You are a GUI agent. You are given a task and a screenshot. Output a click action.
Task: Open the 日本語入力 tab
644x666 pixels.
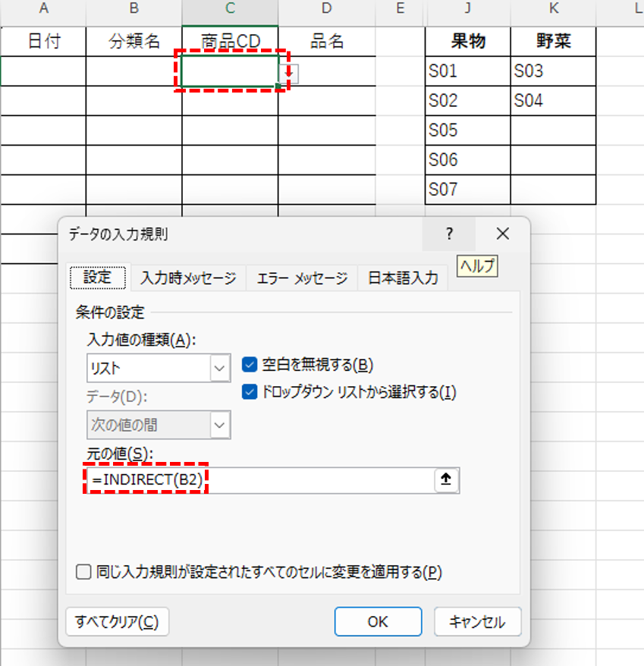[x=403, y=278]
